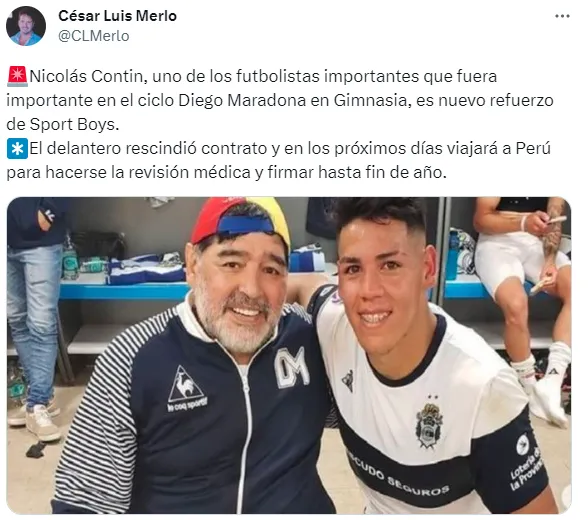The width and height of the screenshot is (588, 520).
Task: Click the le coq sportif logo on jacket
Action: pyautogui.click(x=186, y=389)
